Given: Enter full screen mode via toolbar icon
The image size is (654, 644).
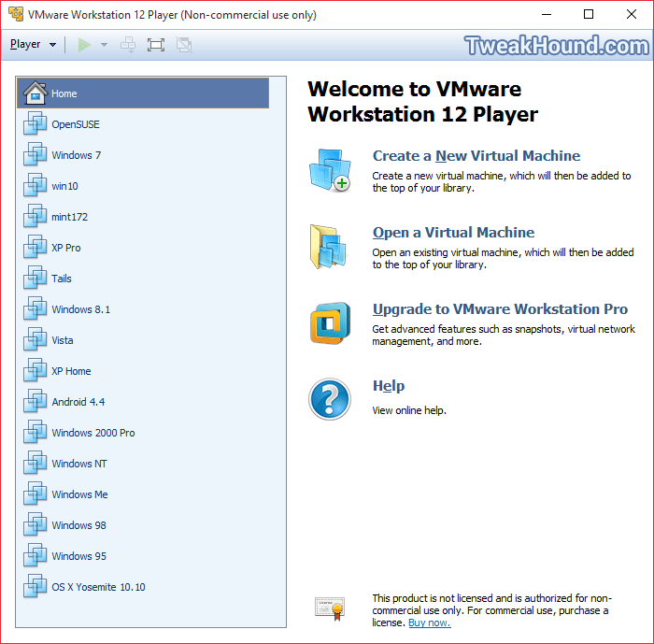Looking at the screenshot, I should (156, 45).
